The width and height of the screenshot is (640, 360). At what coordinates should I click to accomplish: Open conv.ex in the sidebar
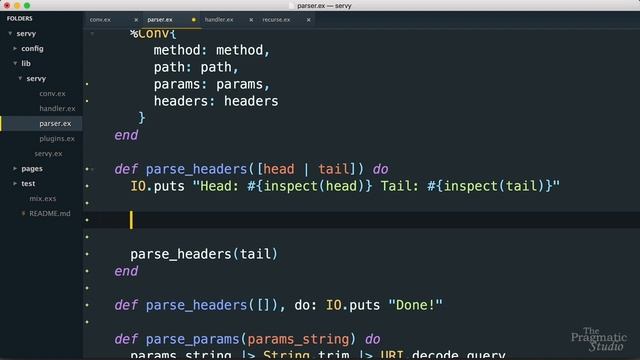[x=52, y=93]
